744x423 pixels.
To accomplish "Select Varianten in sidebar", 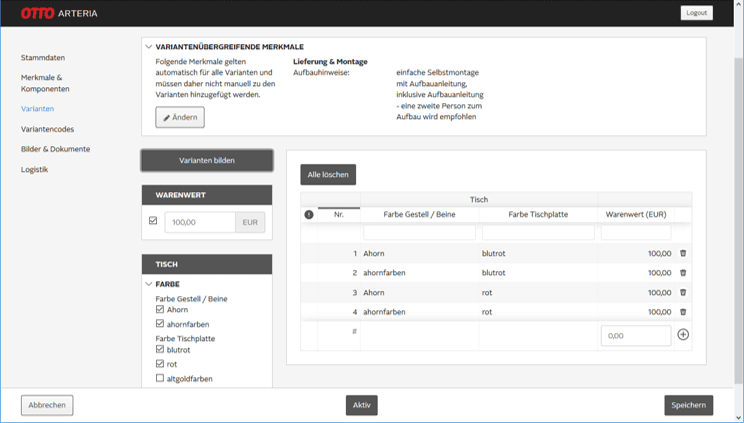I will click(x=37, y=109).
